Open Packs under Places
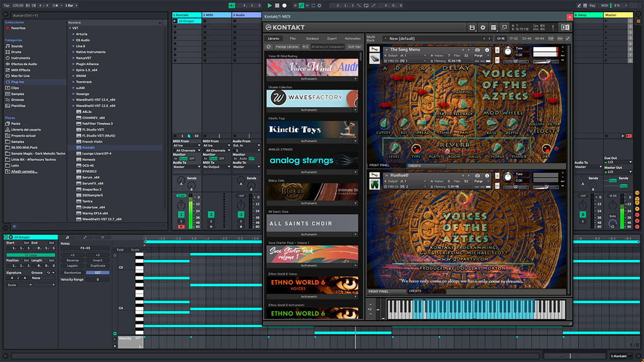 [16, 123]
